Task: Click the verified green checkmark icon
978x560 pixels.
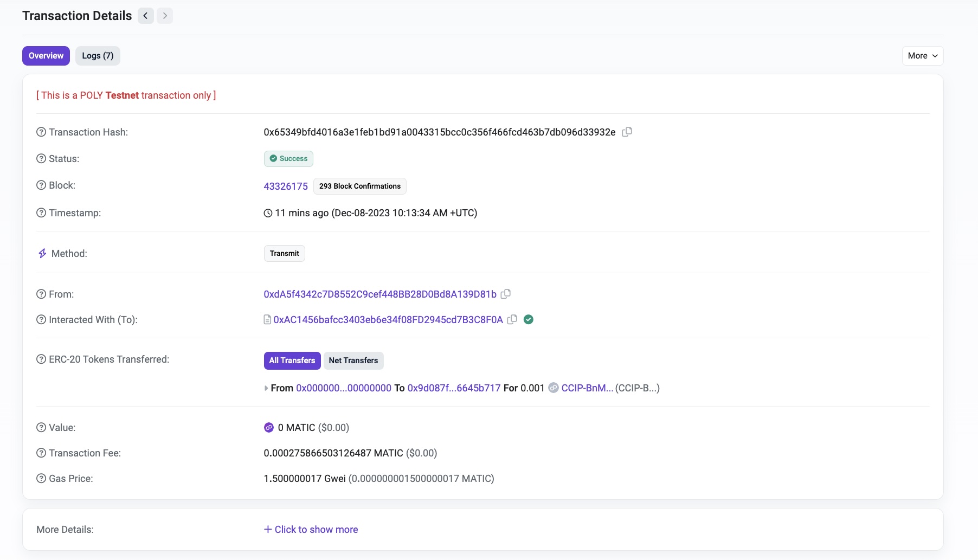Action: click(x=529, y=319)
